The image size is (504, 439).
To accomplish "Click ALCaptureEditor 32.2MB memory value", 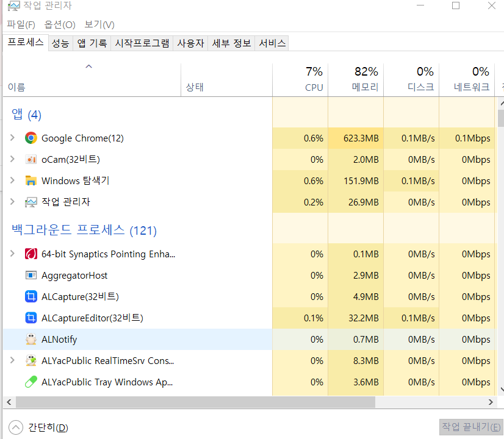I will (x=364, y=318).
